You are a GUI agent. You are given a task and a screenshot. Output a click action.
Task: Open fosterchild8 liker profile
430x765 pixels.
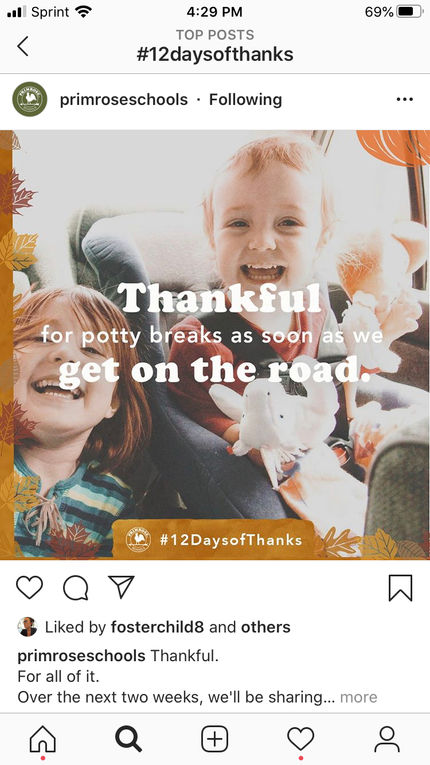[x=157, y=627]
